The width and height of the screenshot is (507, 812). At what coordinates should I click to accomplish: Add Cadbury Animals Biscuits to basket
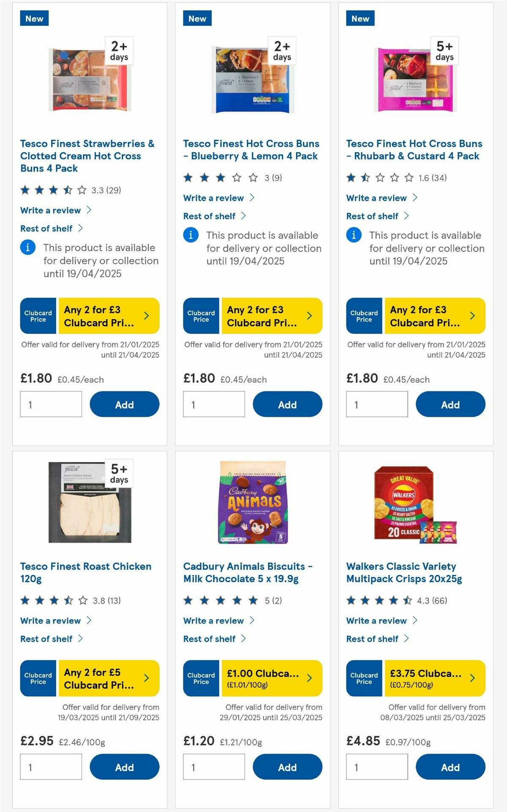(287, 766)
